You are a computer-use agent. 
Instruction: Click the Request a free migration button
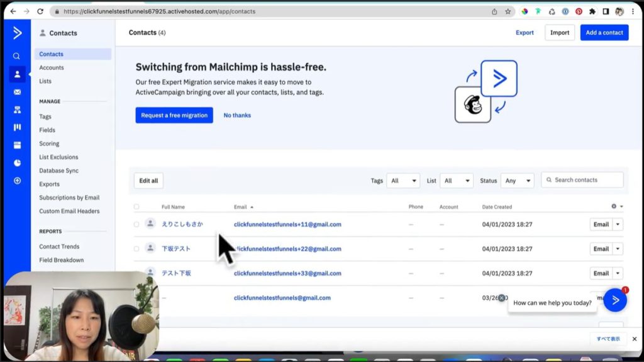pos(174,115)
